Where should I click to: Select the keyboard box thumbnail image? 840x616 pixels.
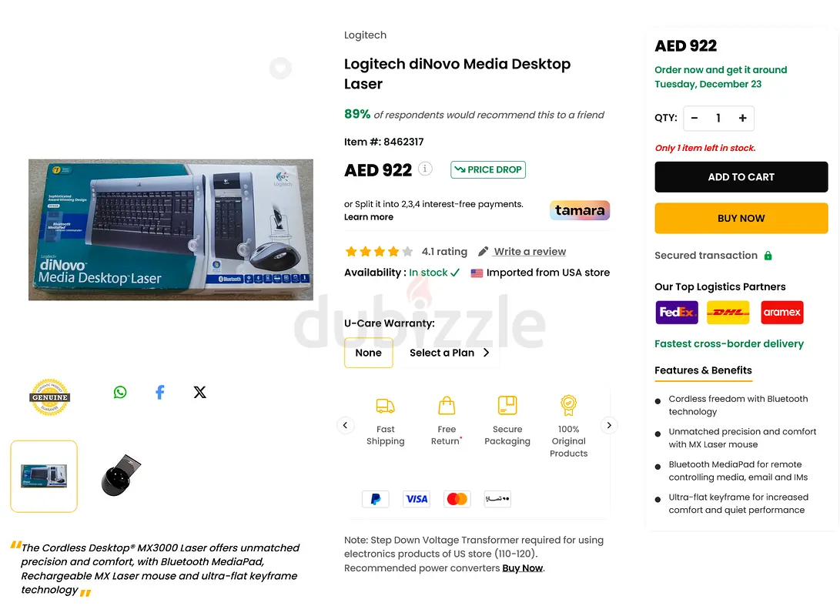44,476
